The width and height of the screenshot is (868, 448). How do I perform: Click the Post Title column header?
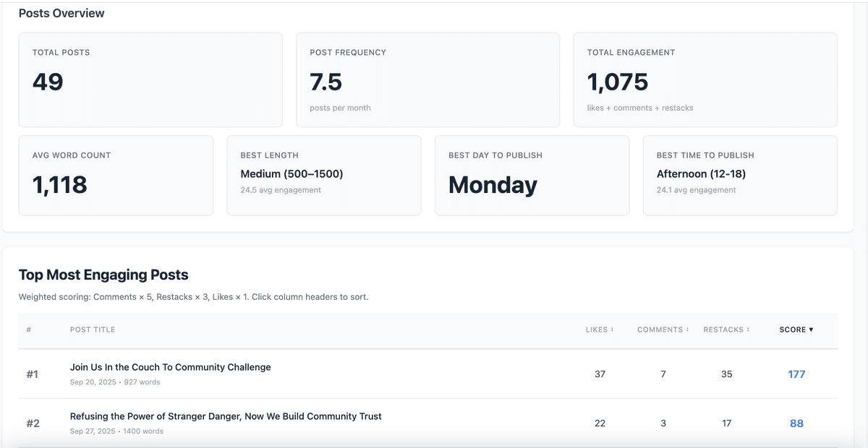tap(93, 329)
